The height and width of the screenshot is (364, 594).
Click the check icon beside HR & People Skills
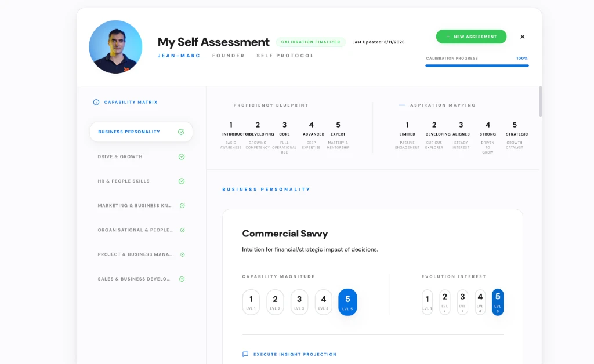182,181
